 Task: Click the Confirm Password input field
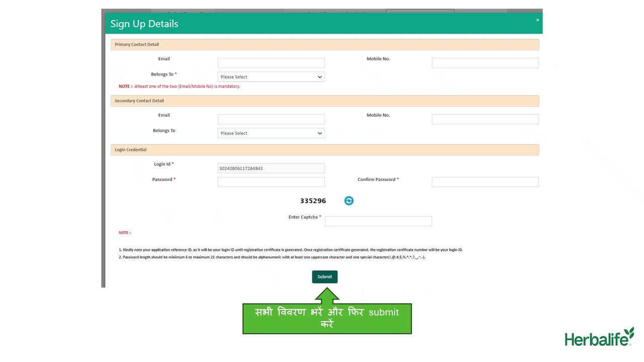coord(485,182)
